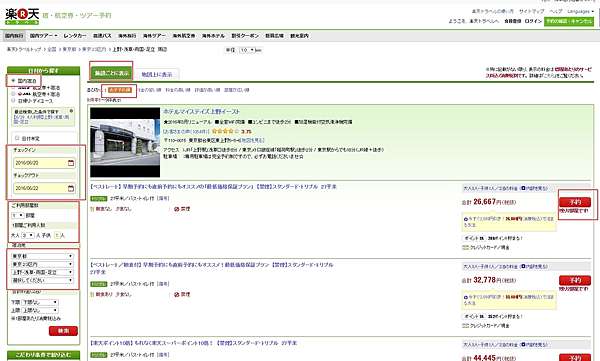Click the red 検索 search button

[x=63, y=331]
